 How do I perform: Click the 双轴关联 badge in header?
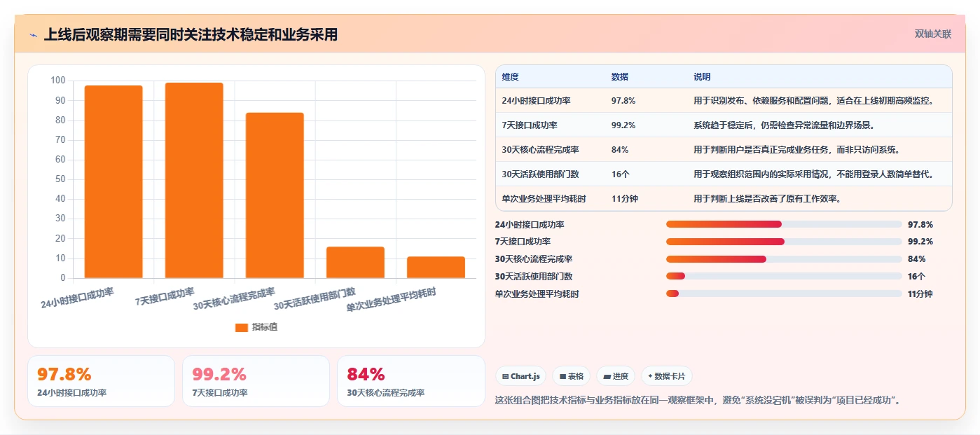point(933,34)
